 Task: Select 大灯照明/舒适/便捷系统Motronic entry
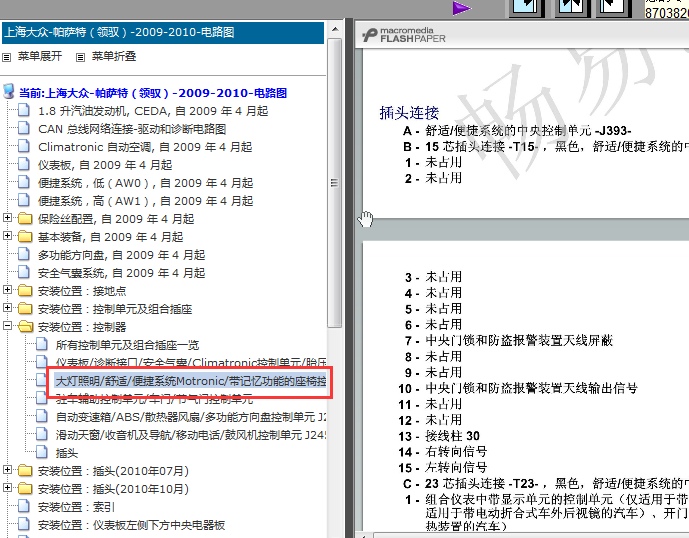click(x=190, y=381)
